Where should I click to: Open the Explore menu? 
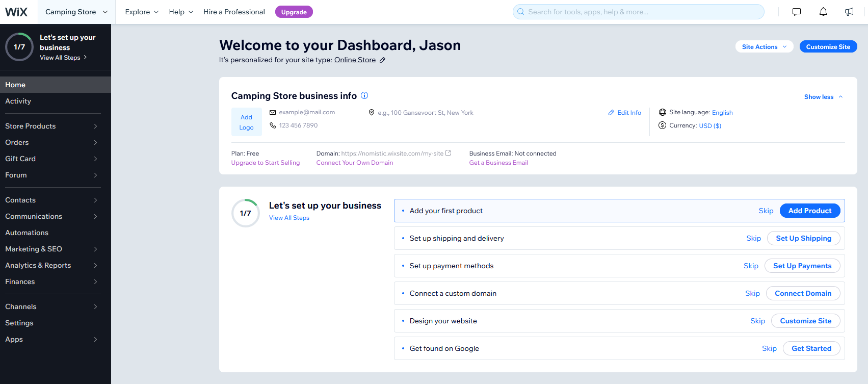click(142, 12)
